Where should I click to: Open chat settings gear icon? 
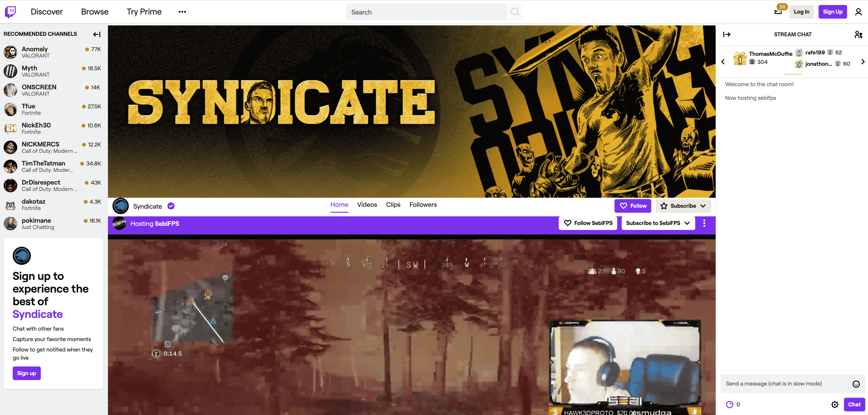[x=835, y=405]
